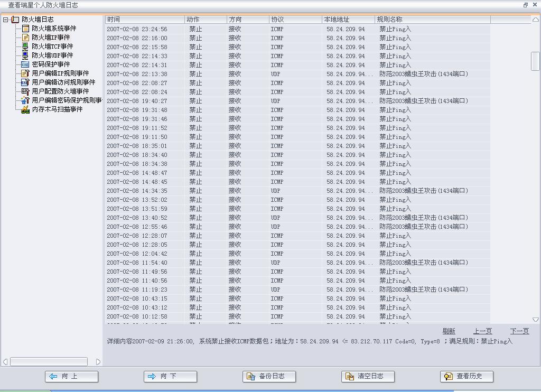Click the 用户配置防火墙事件 icon
This screenshot has width=541, height=392.
[25, 91]
